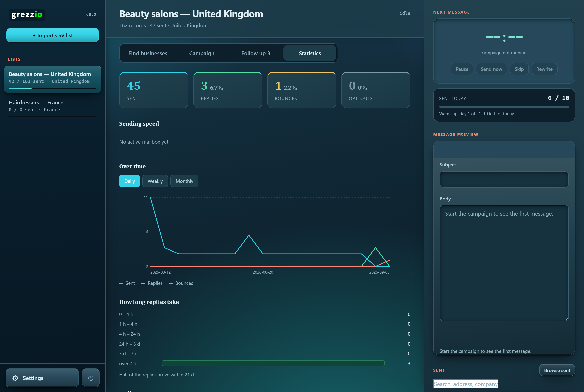Toggle the Replies series in chart legend
Image resolution: width=584 pixels, height=392 pixels.
(152, 283)
